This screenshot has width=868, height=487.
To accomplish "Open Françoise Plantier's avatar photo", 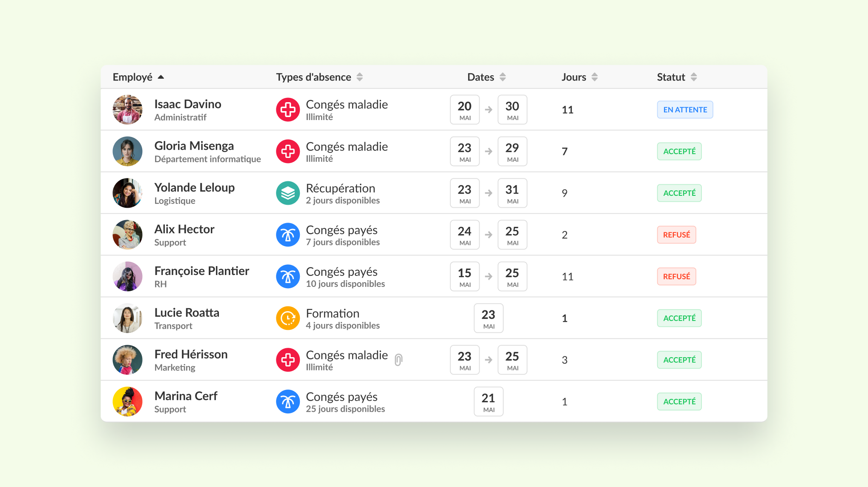I will [x=127, y=277].
